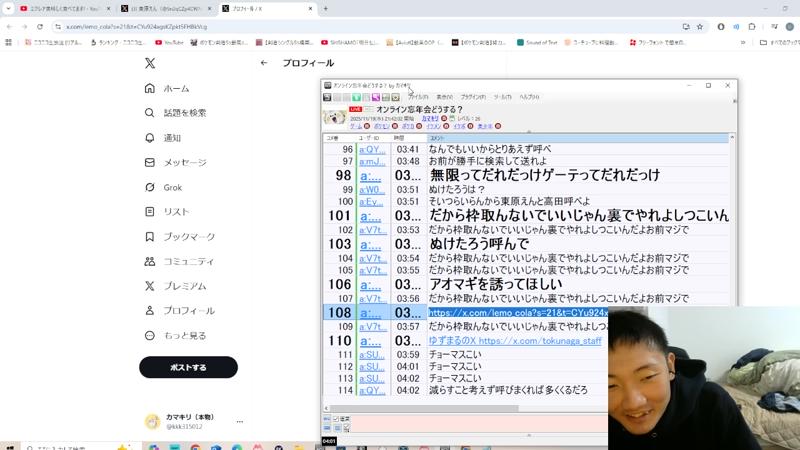Open the X logo home icon
The height and width of the screenshot is (450, 800).
[149, 63]
